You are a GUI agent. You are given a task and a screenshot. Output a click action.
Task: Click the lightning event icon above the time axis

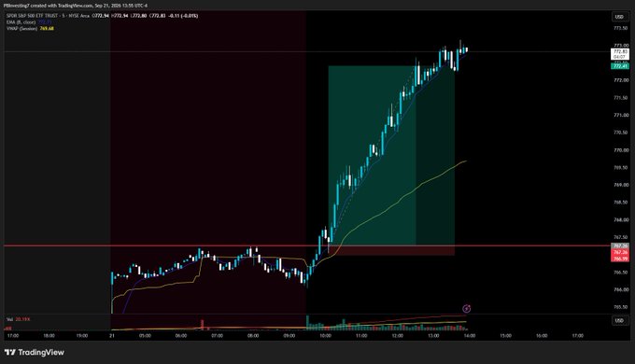point(467,309)
